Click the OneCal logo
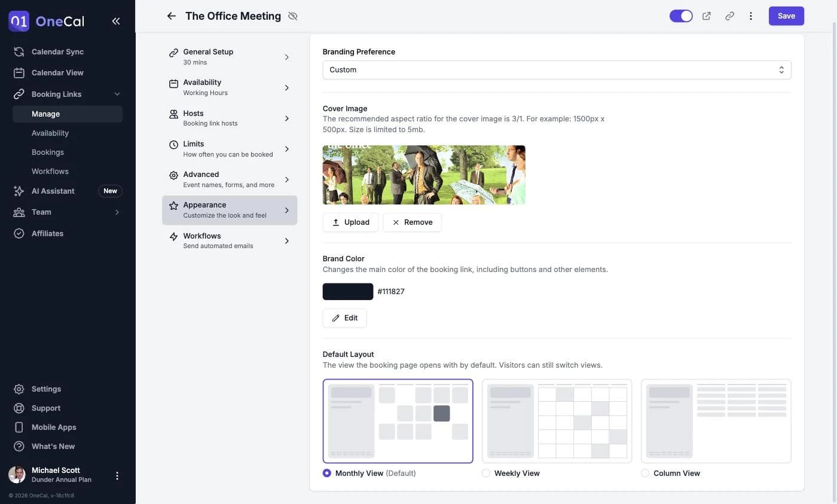The width and height of the screenshot is (837, 504). pos(47,21)
